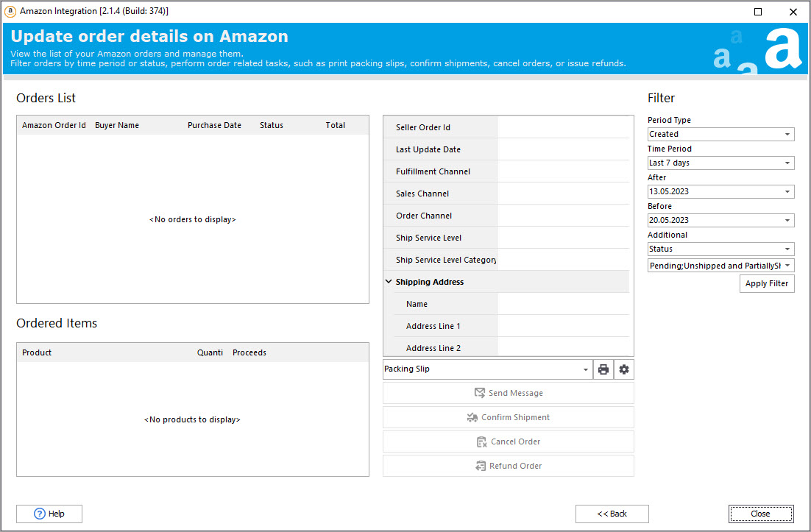This screenshot has width=811, height=532.
Task: Click the Seller Order Id value field
Action: click(x=564, y=127)
